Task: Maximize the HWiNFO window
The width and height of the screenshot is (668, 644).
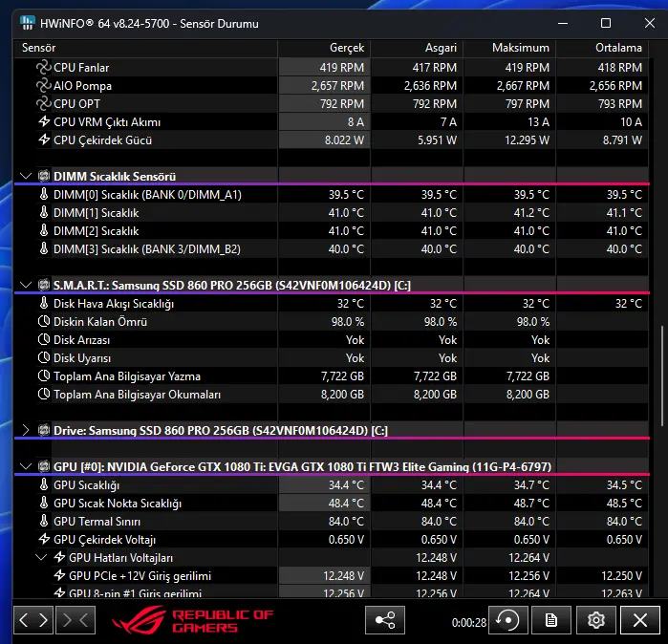Action: pos(606,24)
